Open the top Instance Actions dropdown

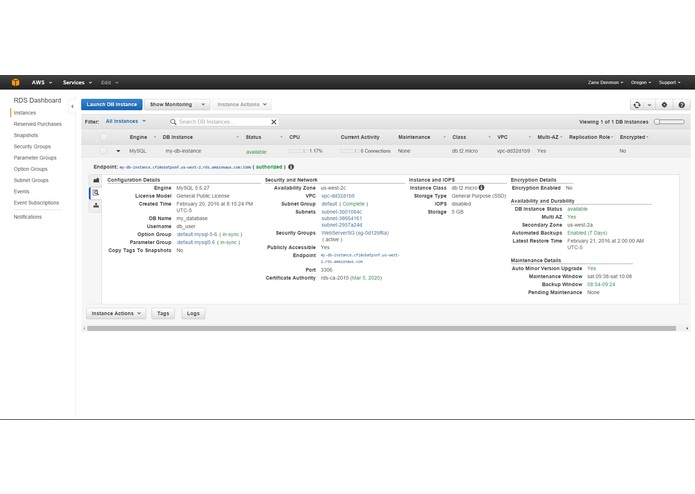tap(242, 105)
